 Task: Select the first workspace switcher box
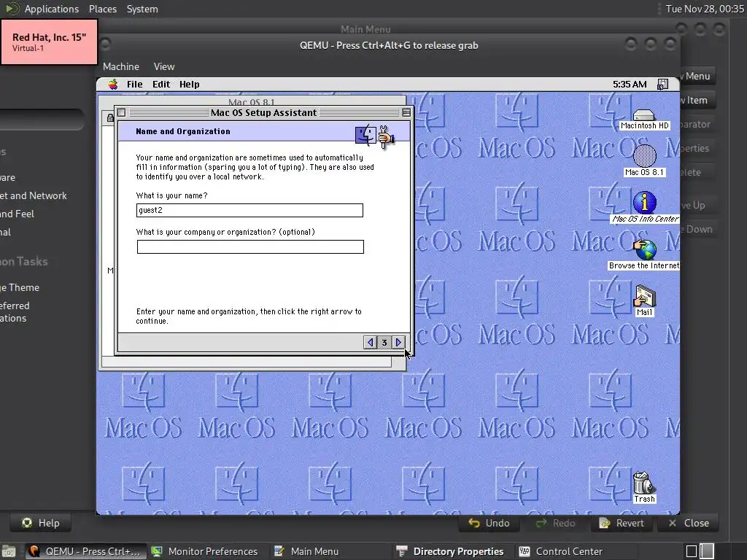click(x=692, y=551)
